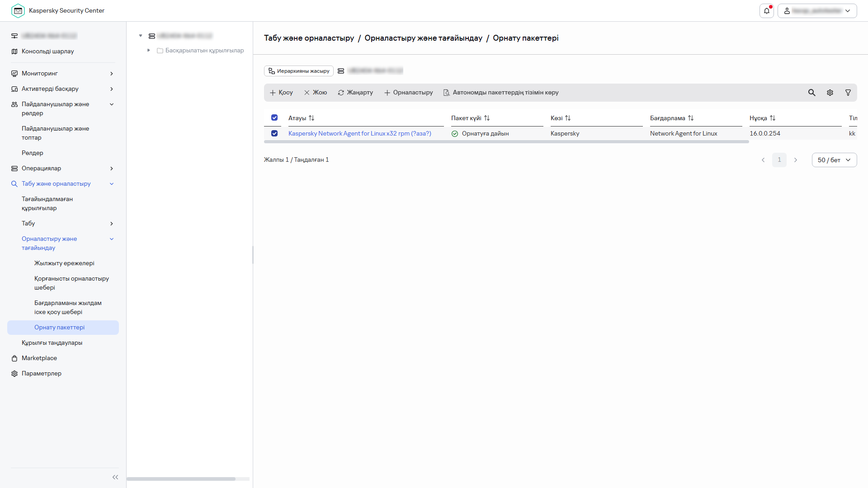Image resolution: width=868 pixels, height=488 pixels.
Task: Click the filter funnel icon
Action: 848,93
